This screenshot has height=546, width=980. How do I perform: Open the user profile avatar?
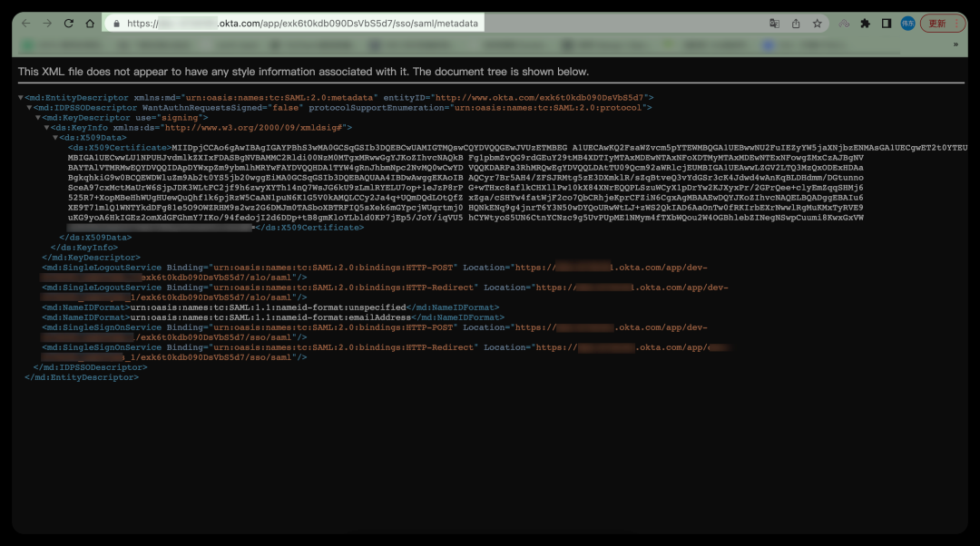[907, 24]
